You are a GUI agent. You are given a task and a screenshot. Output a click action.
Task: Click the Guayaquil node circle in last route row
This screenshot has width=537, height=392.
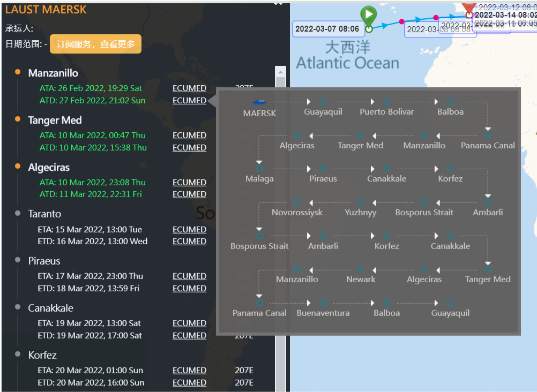(x=450, y=303)
